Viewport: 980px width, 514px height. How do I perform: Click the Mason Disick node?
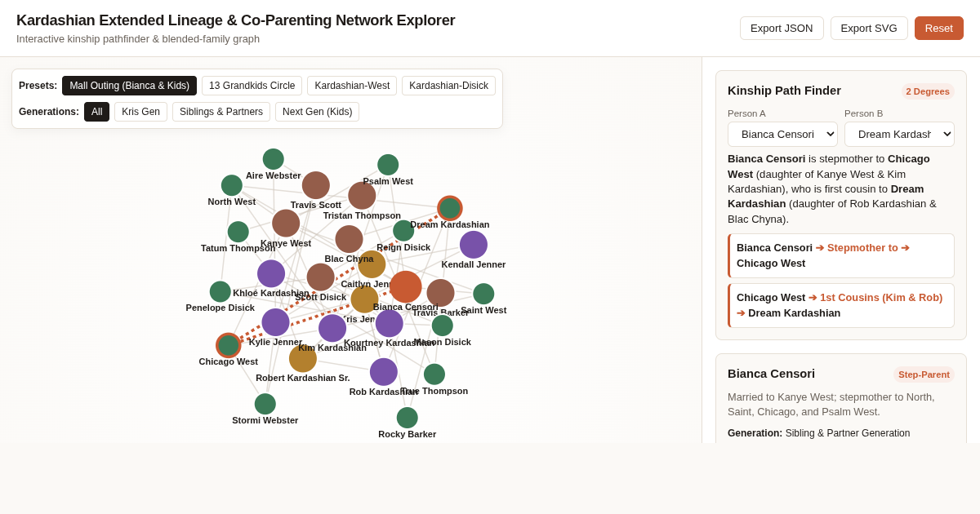tap(443, 326)
